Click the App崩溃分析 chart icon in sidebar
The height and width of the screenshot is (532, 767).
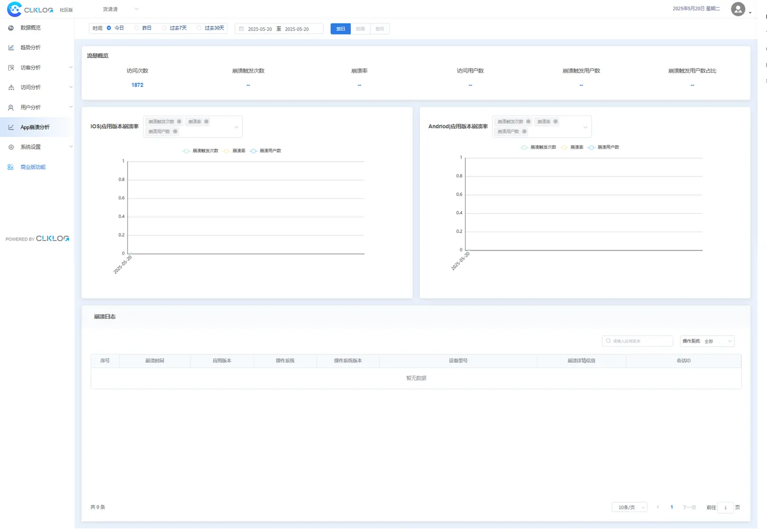(x=11, y=127)
